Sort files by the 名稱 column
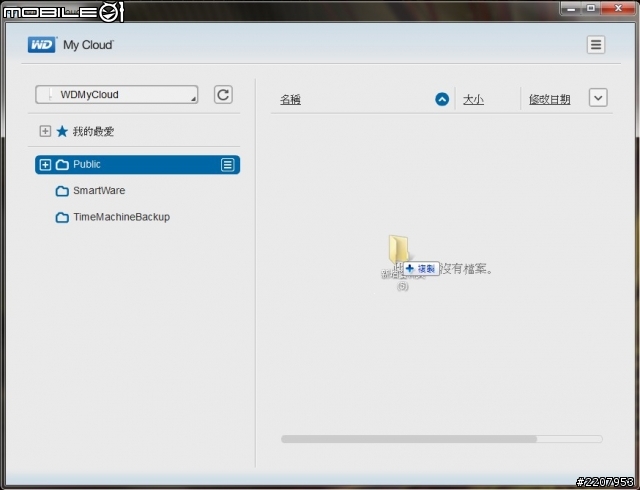 pos(291,99)
